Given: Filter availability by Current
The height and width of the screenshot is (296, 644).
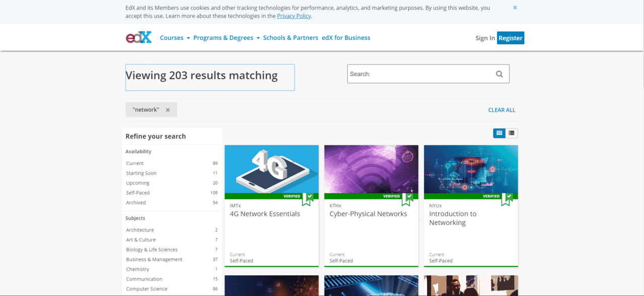Looking at the screenshot, I should click(172, 164).
